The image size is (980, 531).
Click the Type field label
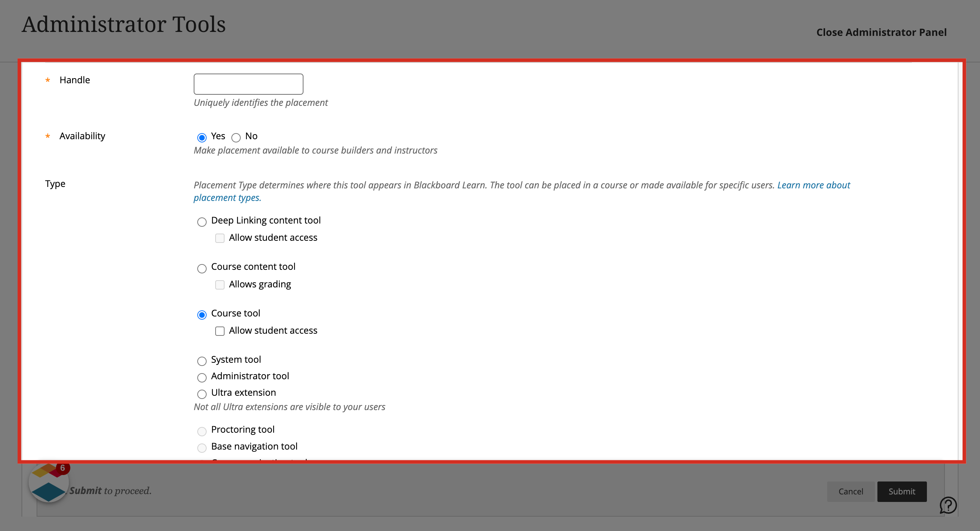55,184
